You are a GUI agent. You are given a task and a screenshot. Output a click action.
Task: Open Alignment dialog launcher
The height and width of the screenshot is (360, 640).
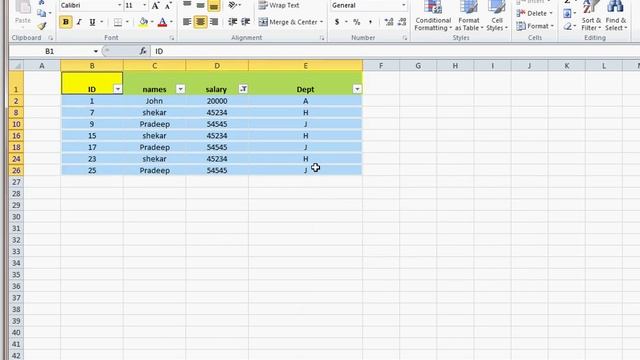coord(322,38)
